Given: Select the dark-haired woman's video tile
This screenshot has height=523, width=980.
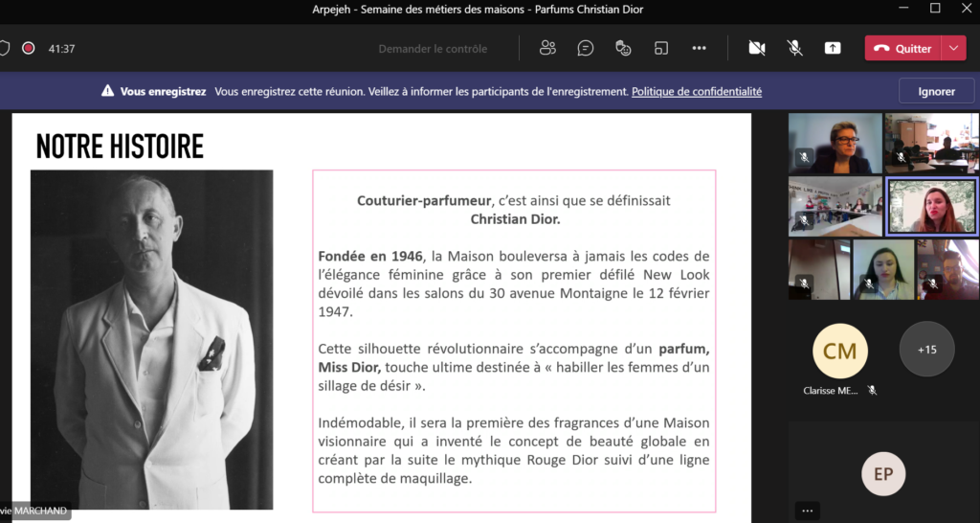Looking at the screenshot, I should coord(883,269).
